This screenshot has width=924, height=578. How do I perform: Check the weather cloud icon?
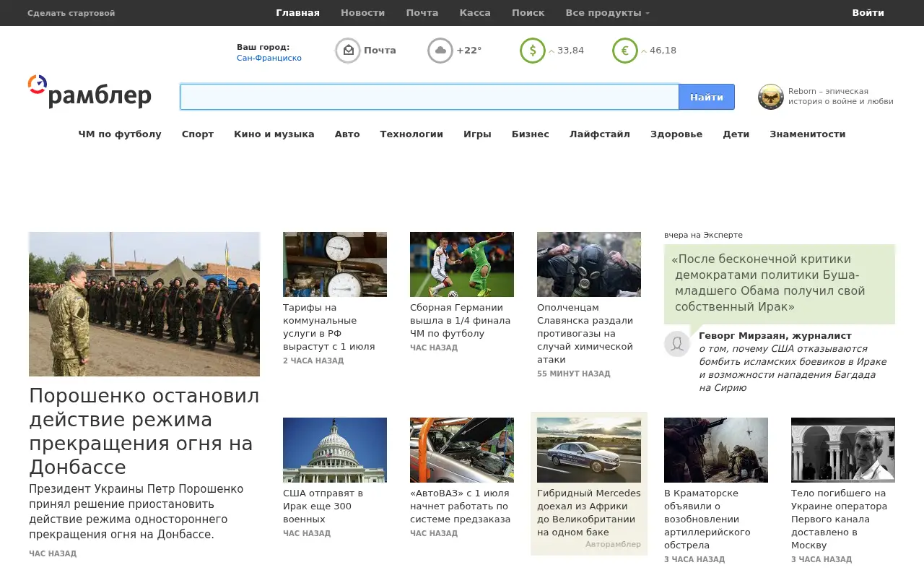440,51
